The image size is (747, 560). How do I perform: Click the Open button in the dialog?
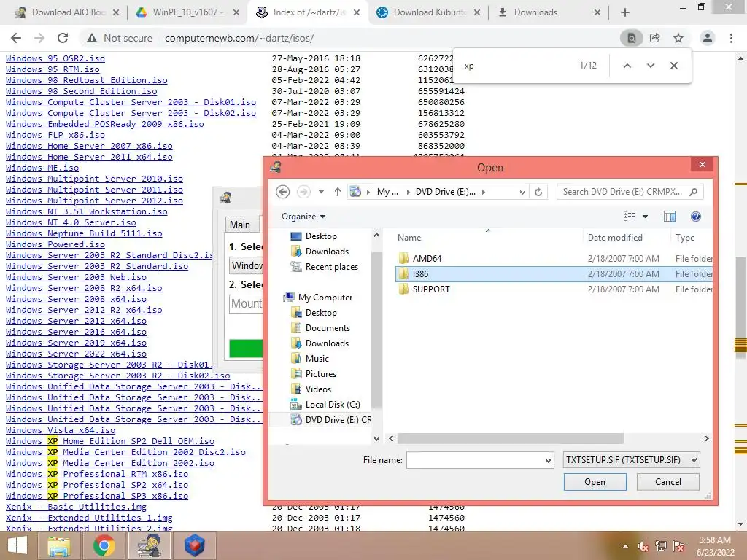[x=595, y=482]
